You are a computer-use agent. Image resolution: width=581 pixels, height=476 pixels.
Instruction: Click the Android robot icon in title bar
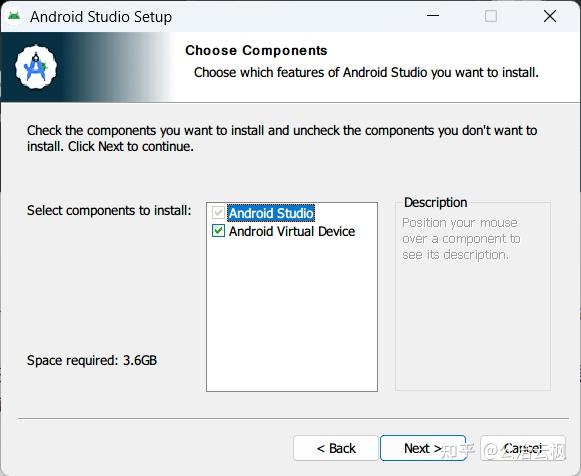(x=14, y=16)
